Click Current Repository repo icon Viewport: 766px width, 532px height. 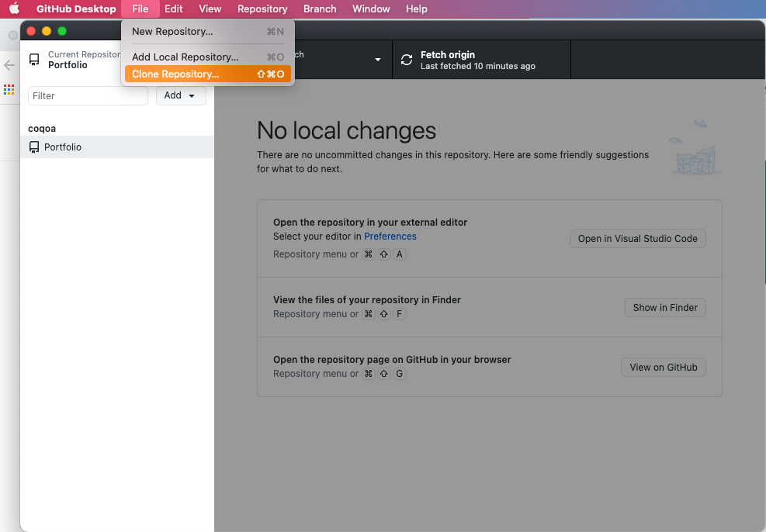click(x=34, y=60)
